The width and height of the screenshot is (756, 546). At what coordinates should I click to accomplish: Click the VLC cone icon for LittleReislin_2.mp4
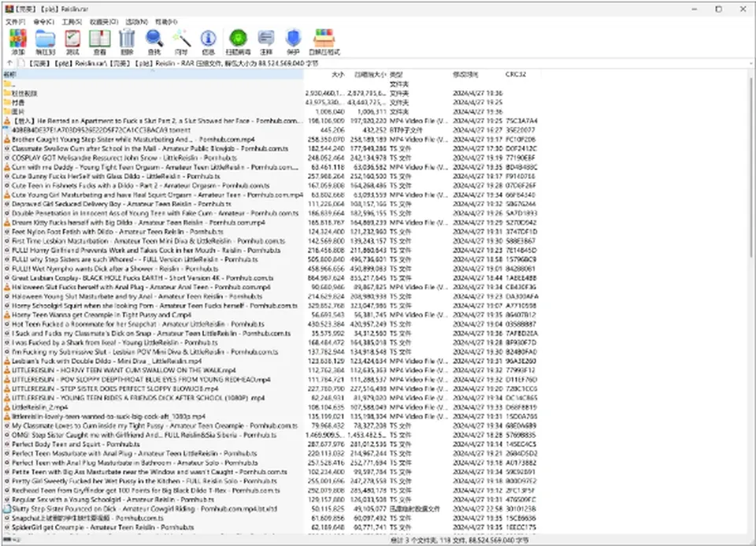click(x=7, y=407)
